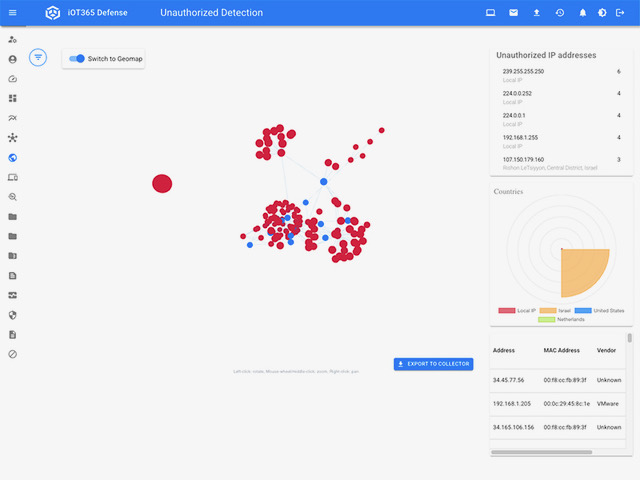This screenshot has width=640, height=480.
Task: Click the upload icon in top bar
Action: 536,13
